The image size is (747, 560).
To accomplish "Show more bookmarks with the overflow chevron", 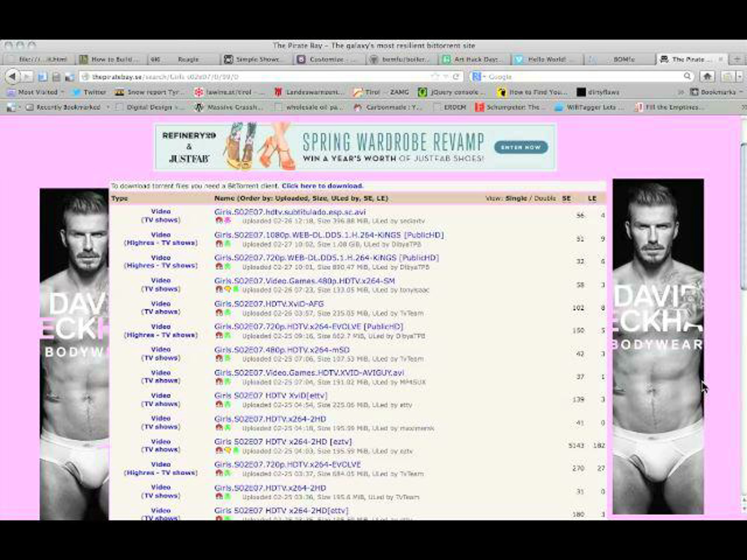I will click(681, 92).
